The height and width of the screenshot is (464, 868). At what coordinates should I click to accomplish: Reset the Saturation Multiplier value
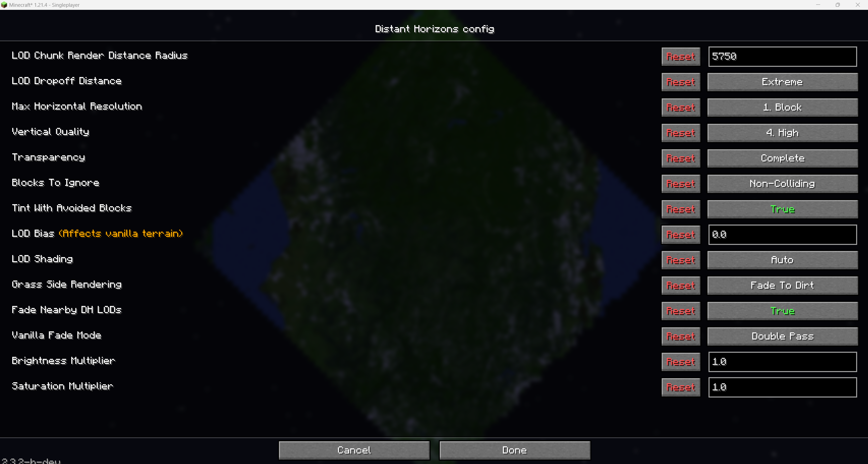[681, 387]
